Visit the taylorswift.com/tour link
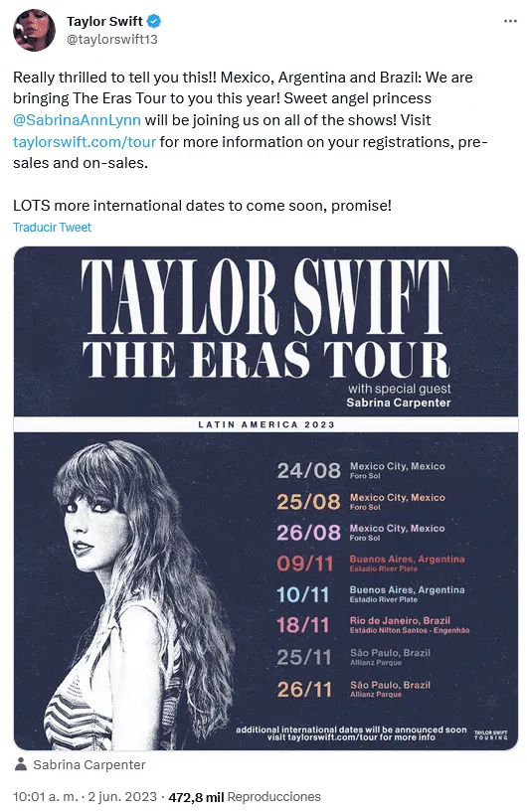Viewport: 527px width, 812px height. [x=85, y=142]
